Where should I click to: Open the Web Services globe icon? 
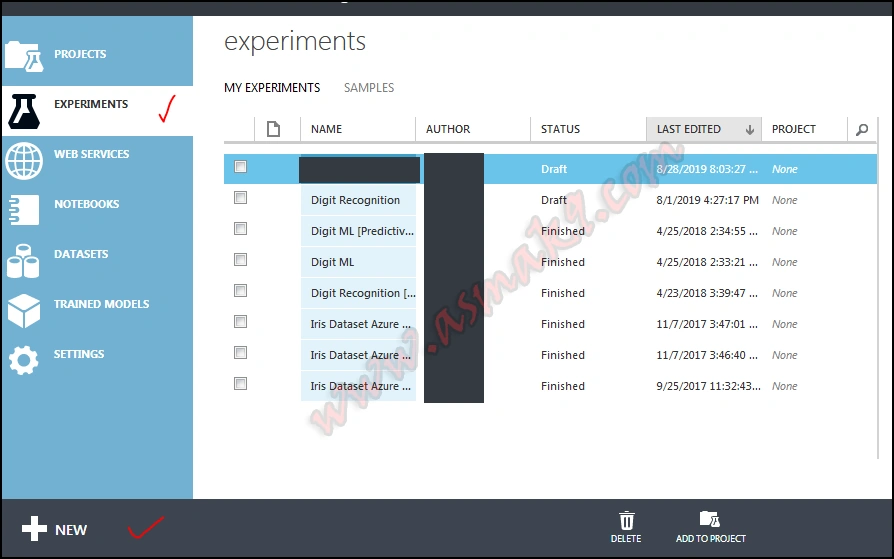[24, 161]
